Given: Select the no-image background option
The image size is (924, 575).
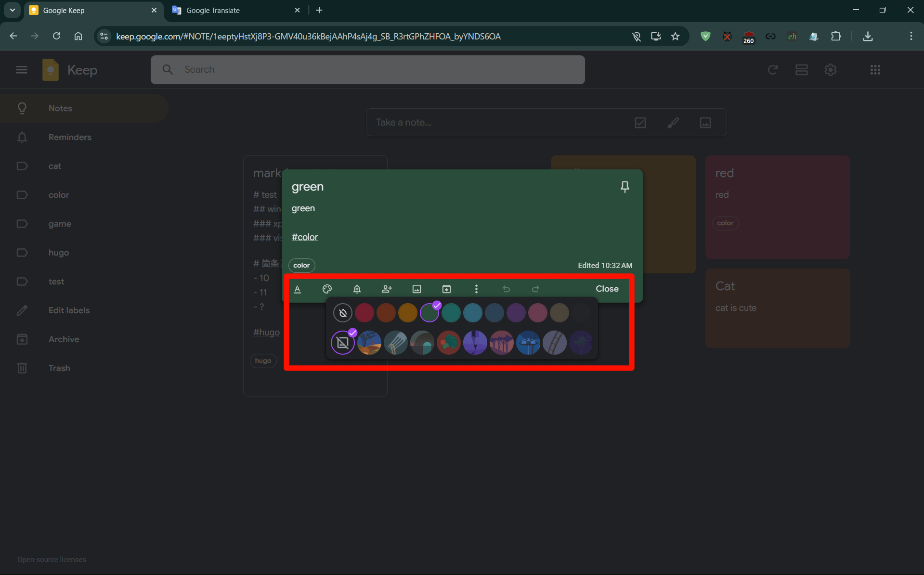Looking at the screenshot, I should 343,343.
